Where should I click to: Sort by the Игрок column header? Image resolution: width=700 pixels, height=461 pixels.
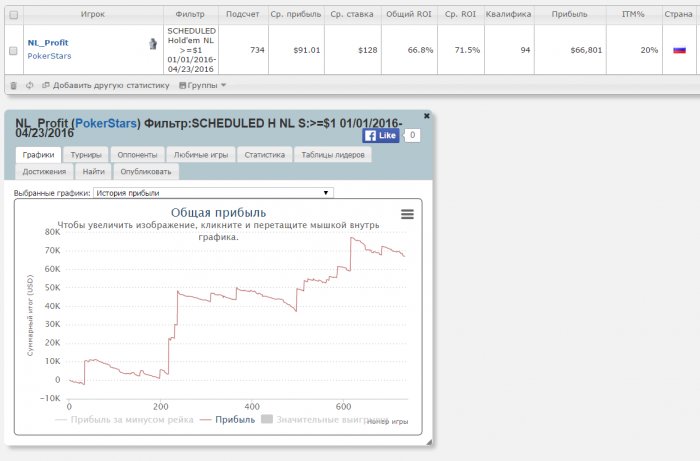point(93,14)
